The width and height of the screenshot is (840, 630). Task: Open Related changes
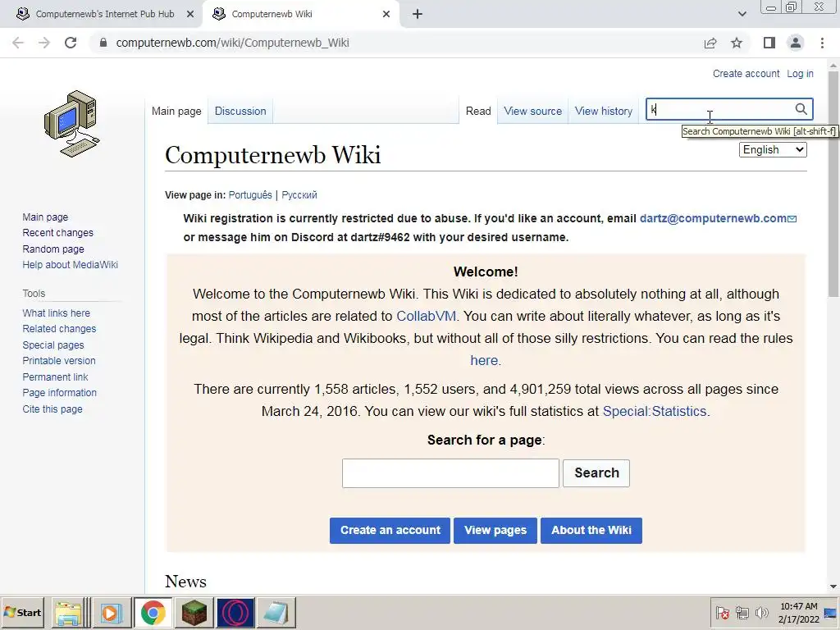pos(59,328)
